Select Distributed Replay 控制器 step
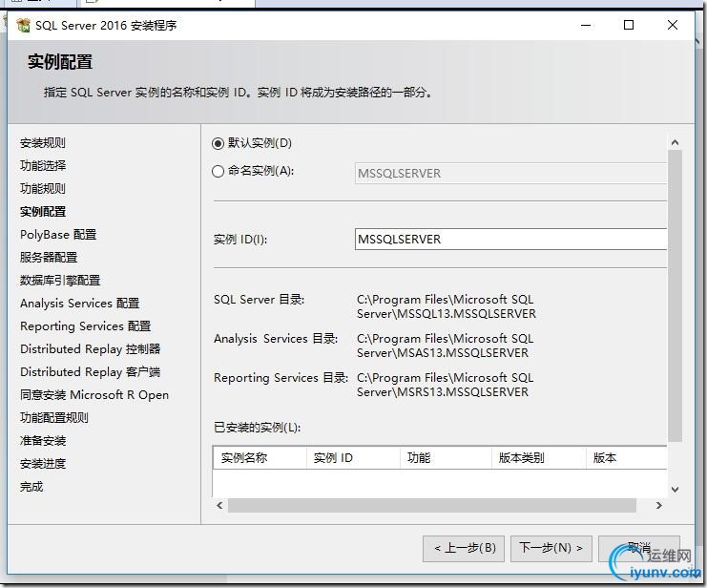Viewport: 707px width, 588px height. (x=91, y=348)
